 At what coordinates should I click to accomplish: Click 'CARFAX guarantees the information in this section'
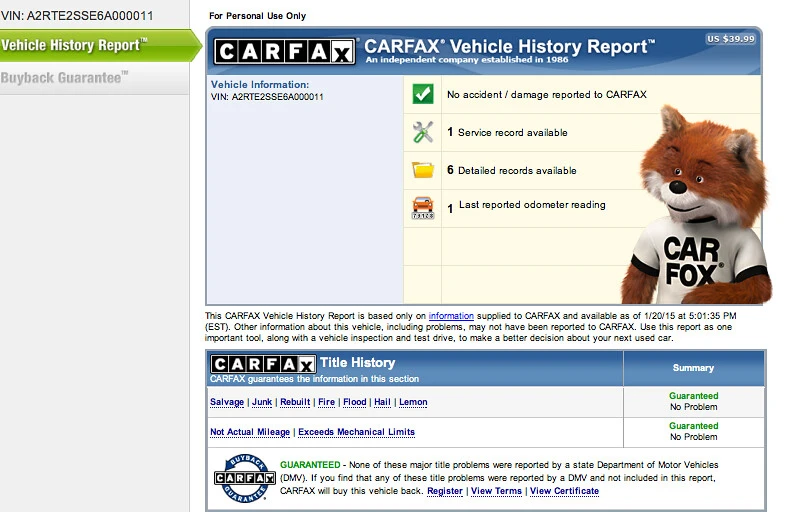315,379
